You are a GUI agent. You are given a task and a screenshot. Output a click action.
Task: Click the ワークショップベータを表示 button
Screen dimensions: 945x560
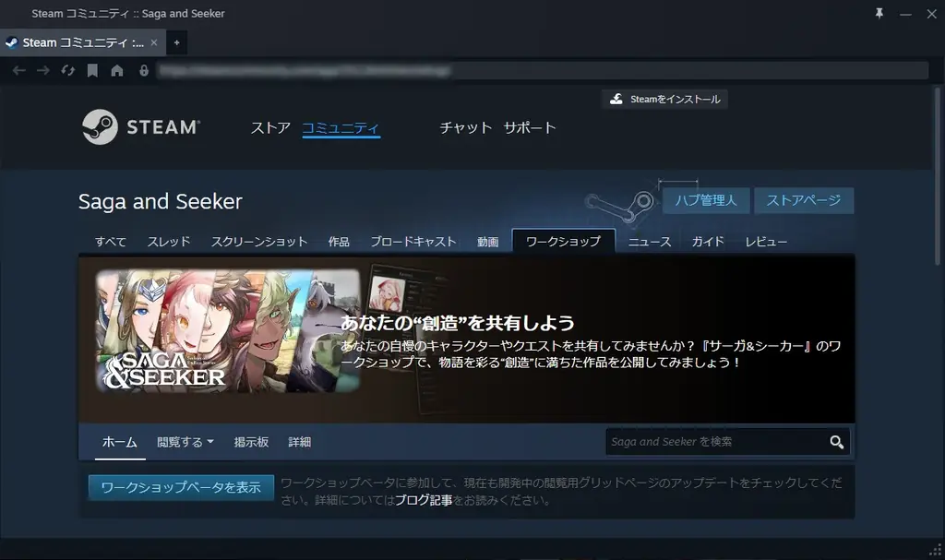(x=180, y=486)
